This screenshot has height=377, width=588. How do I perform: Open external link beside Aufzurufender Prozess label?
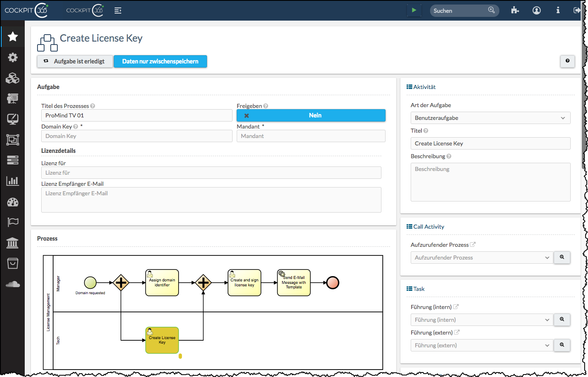[x=473, y=244]
